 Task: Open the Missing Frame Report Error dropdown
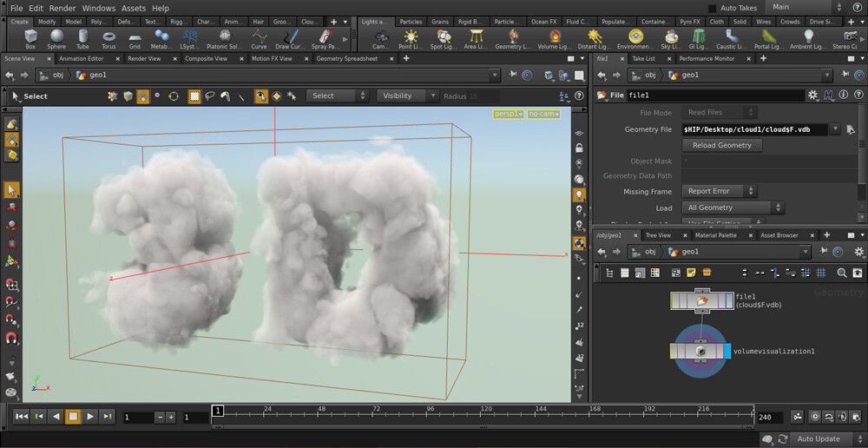(x=720, y=191)
